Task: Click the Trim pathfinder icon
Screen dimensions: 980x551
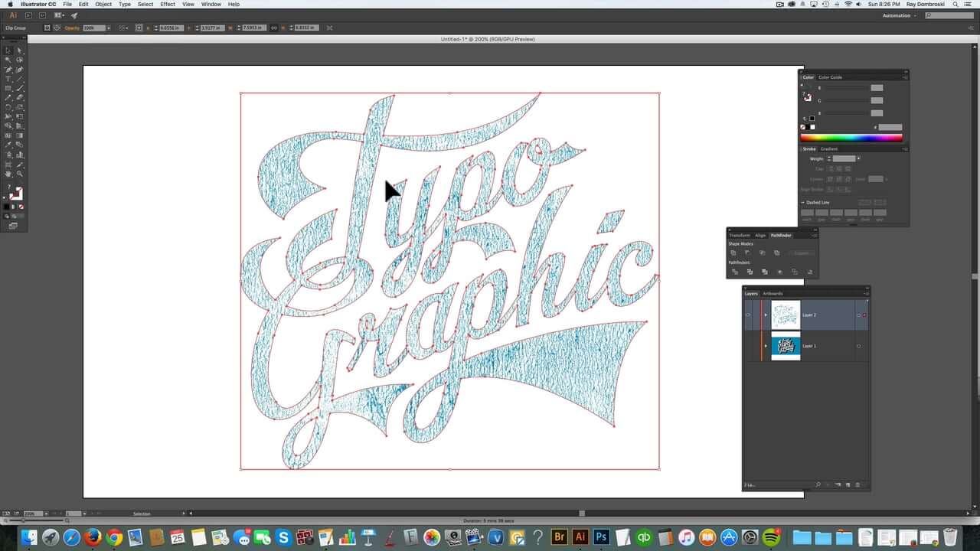Action: [750, 272]
